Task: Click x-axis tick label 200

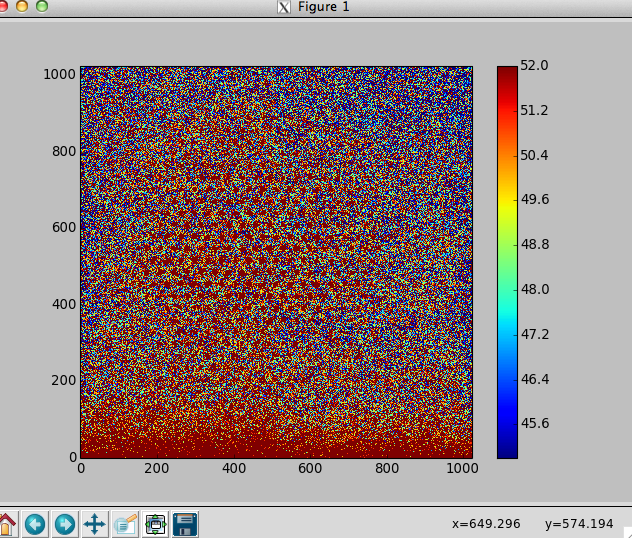Action: [x=157, y=468]
